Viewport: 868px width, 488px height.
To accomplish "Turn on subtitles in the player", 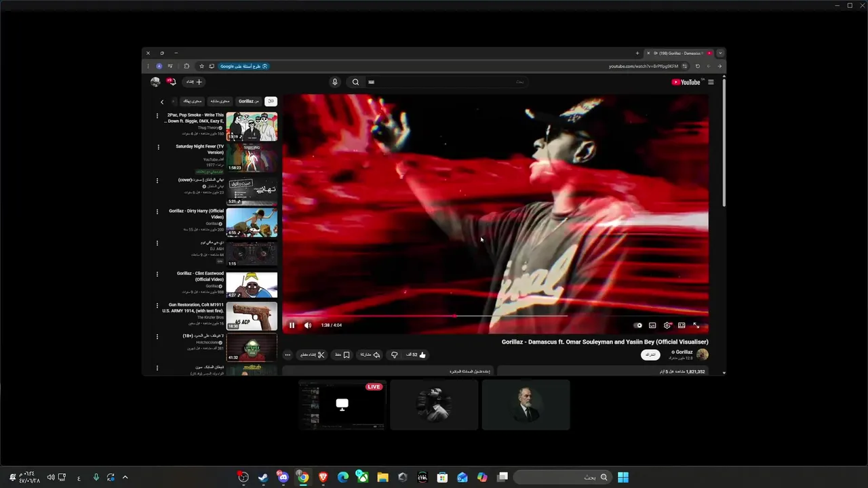I will coord(652,325).
